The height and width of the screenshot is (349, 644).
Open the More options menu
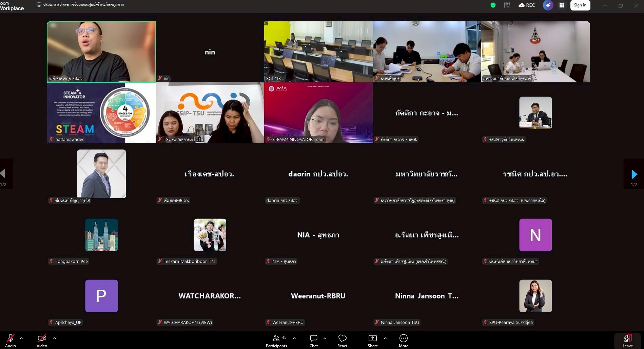(x=403, y=340)
